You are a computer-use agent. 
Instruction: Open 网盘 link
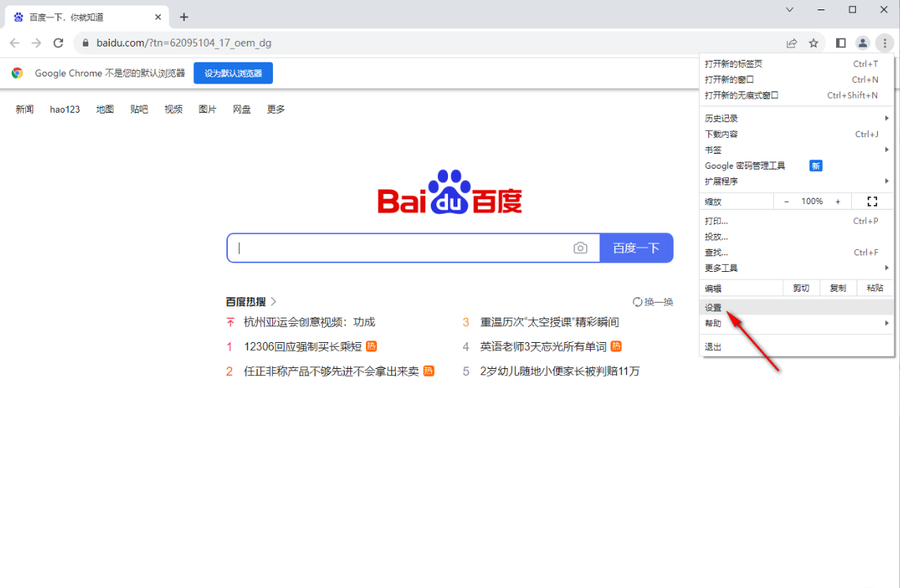point(241,109)
